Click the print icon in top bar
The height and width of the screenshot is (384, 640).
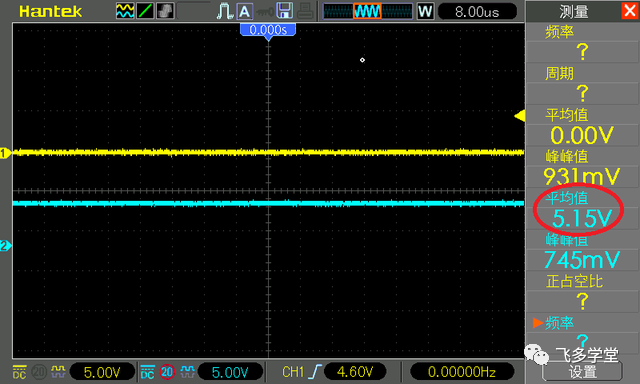(305, 11)
